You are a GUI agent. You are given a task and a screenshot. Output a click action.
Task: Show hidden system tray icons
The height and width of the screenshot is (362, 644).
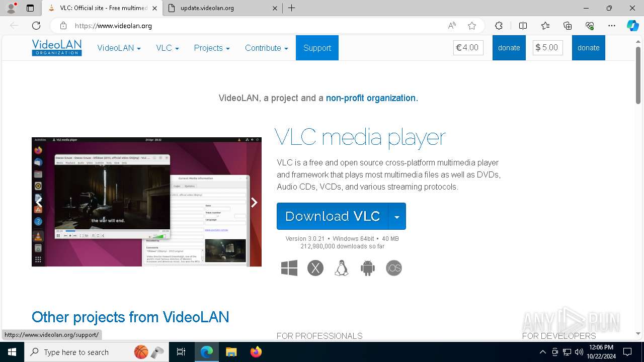542,352
